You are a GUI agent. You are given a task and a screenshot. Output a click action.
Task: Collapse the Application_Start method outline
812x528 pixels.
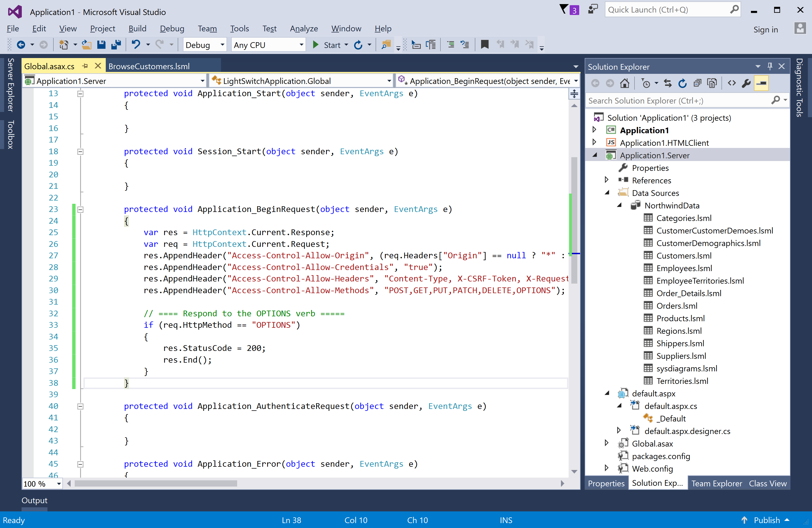(x=80, y=94)
